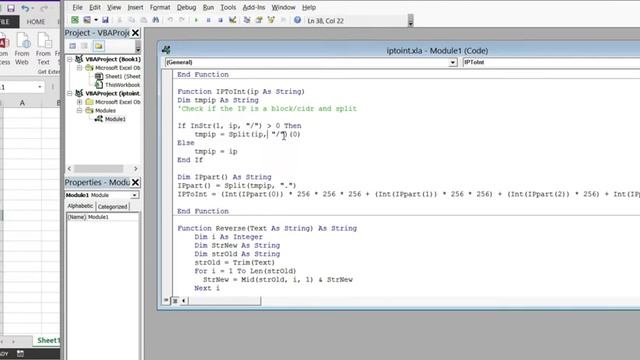Click the Copy icon in VBA toolbar
Image resolution: width=640 pixels, height=360 pixels.
[132, 20]
